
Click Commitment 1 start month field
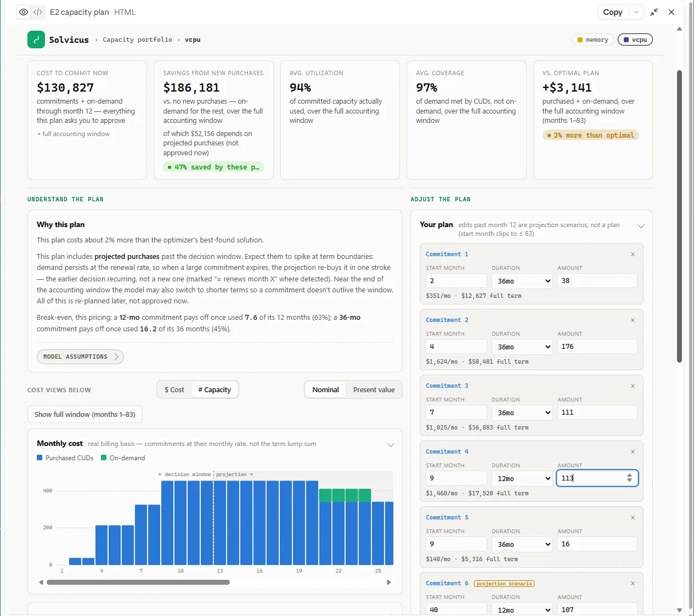point(456,281)
